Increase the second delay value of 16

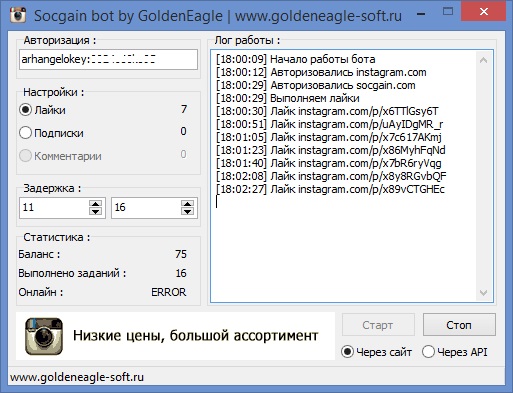point(187,204)
